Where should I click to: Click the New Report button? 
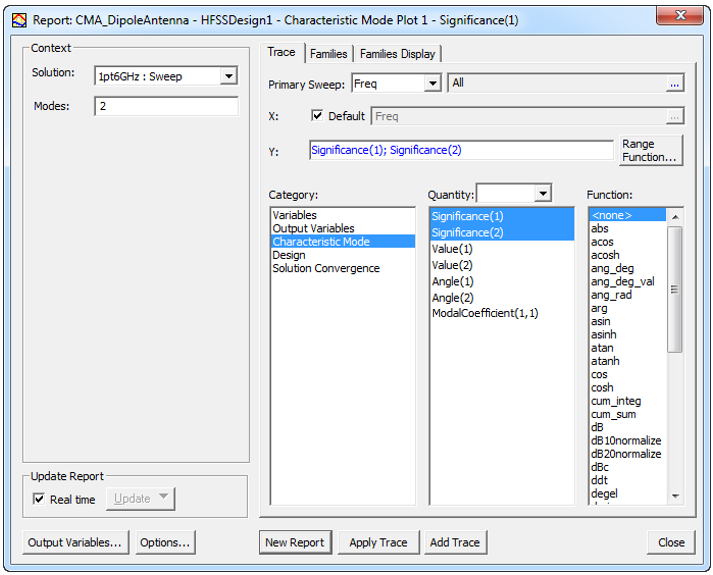(294, 543)
